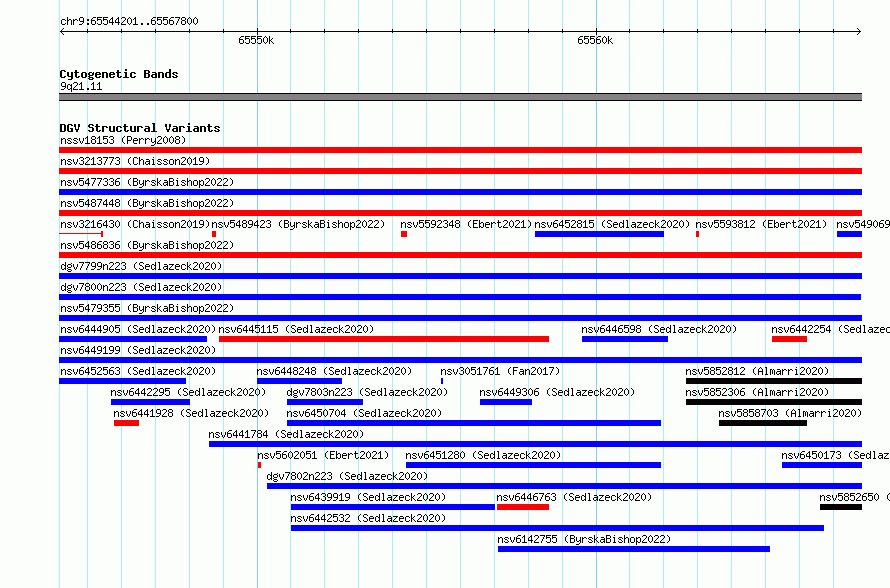
Task: Select the blue bar under nsv6449306
Action: tap(506, 402)
